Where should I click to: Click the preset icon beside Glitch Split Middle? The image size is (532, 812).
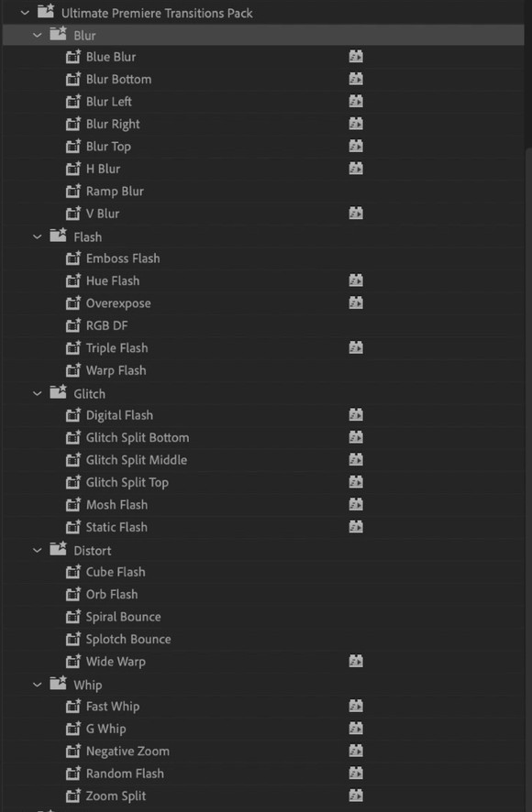click(73, 460)
